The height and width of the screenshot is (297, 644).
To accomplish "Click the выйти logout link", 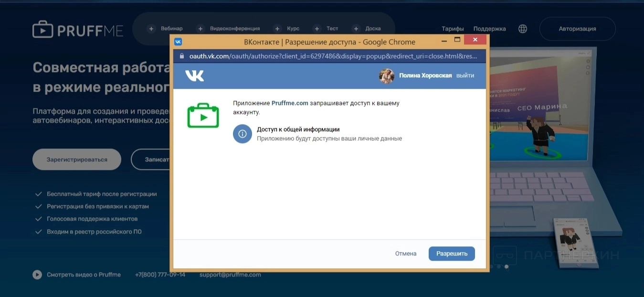I will (x=465, y=76).
